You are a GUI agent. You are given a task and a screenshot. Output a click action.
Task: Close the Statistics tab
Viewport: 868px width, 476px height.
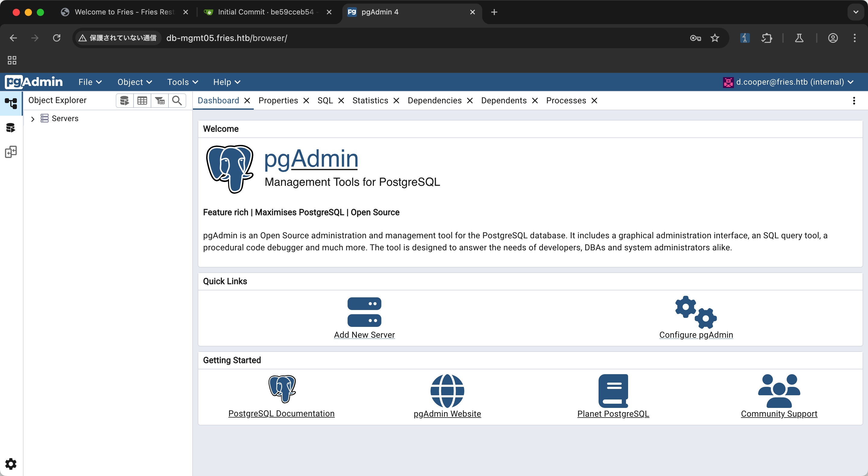click(x=396, y=101)
